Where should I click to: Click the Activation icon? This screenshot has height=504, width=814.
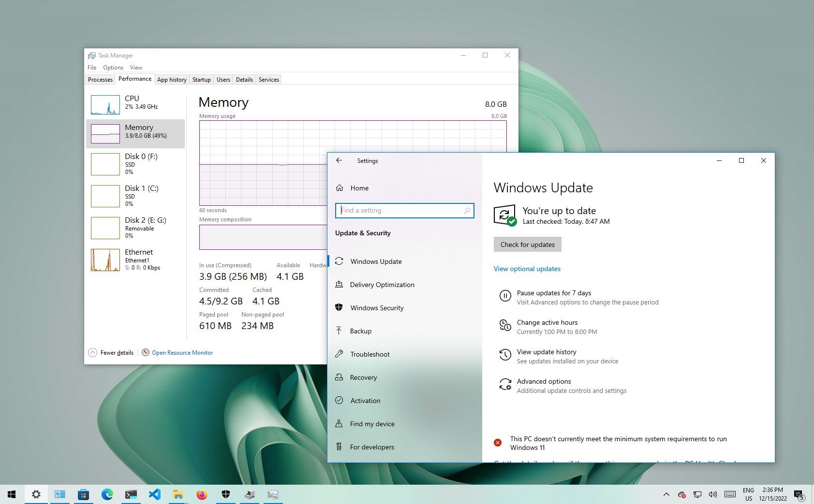tap(340, 401)
